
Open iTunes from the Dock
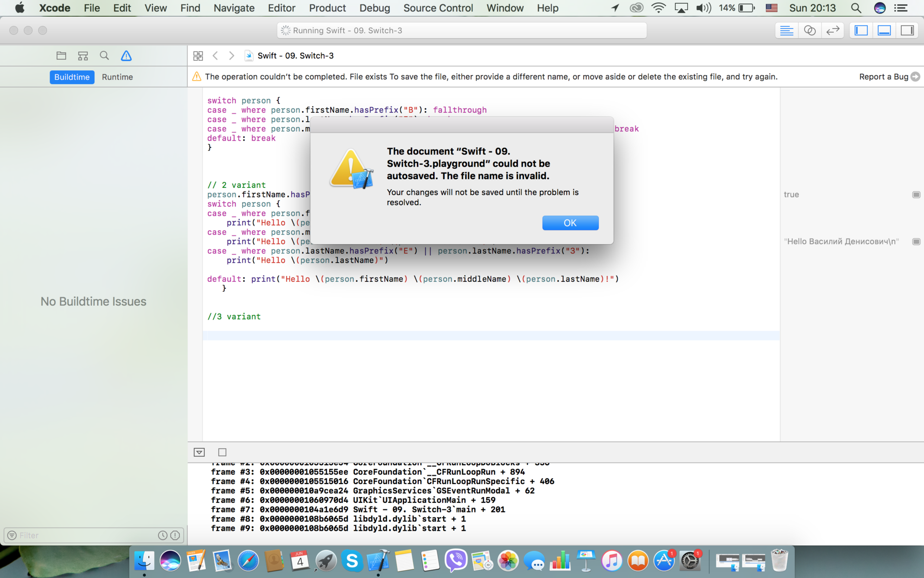612,561
